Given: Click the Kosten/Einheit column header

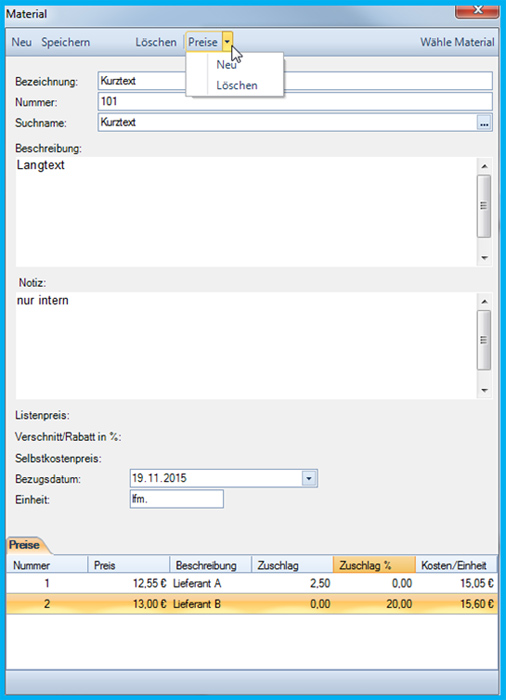Looking at the screenshot, I should (456, 565).
